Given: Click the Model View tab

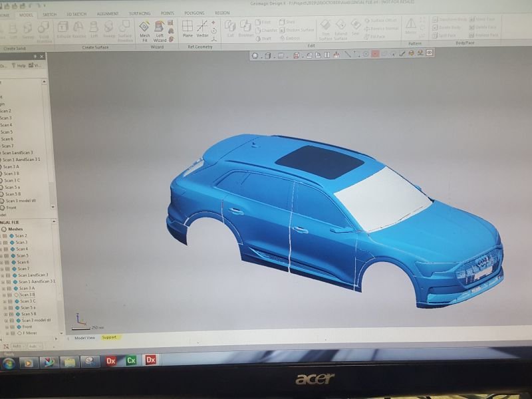Looking at the screenshot, I should 84,337.
